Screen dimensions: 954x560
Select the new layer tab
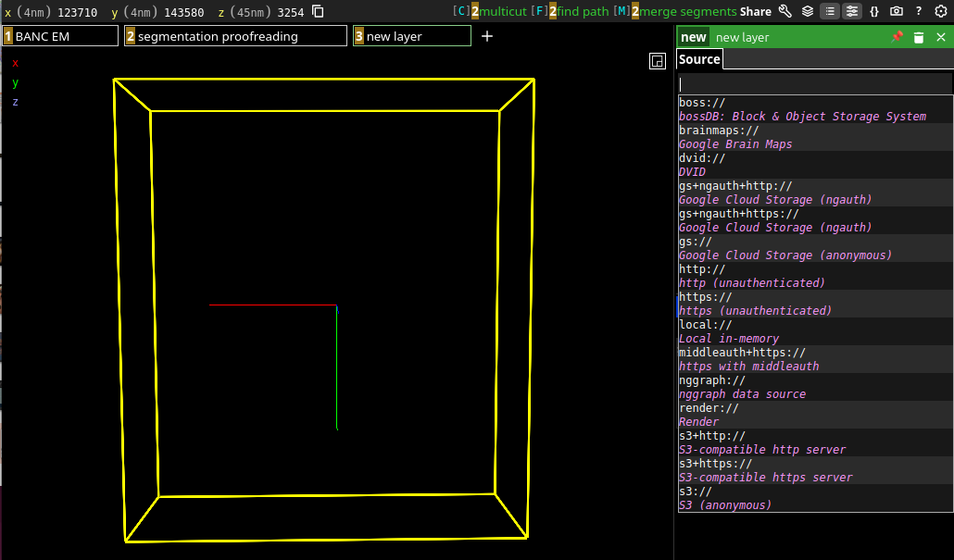pos(412,36)
